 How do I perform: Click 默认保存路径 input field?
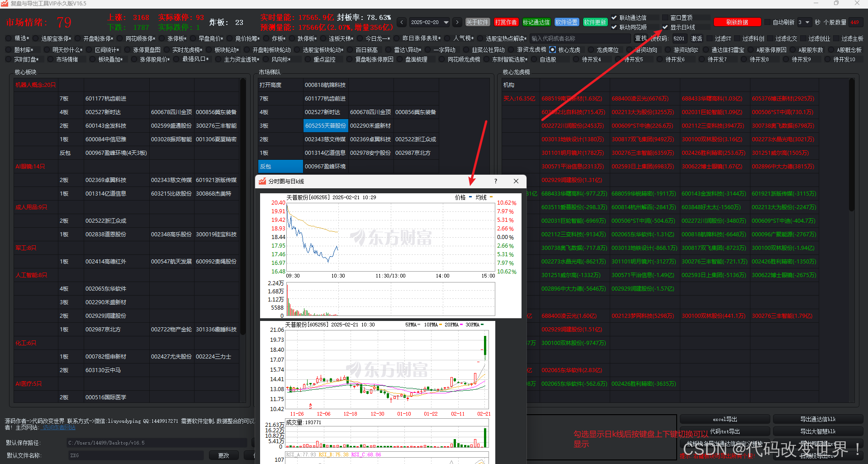(x=157, y=443)
